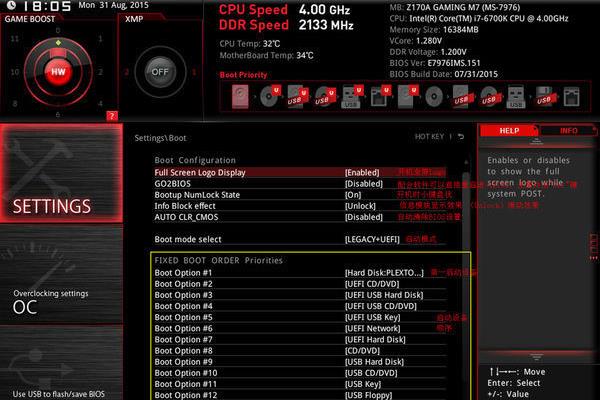Change Info Block effect [Unlock] value
The height and width of the screenshot is (400, 600).
coord(360,206)
